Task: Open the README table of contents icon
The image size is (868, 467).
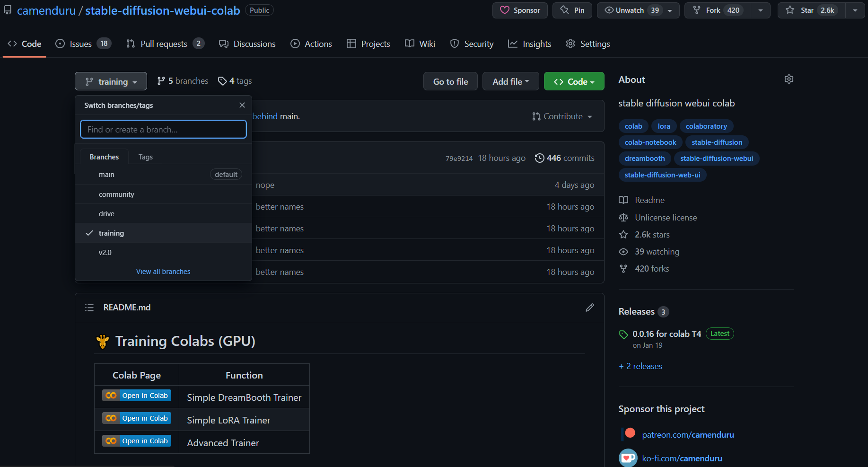Action: pos(89,308)
